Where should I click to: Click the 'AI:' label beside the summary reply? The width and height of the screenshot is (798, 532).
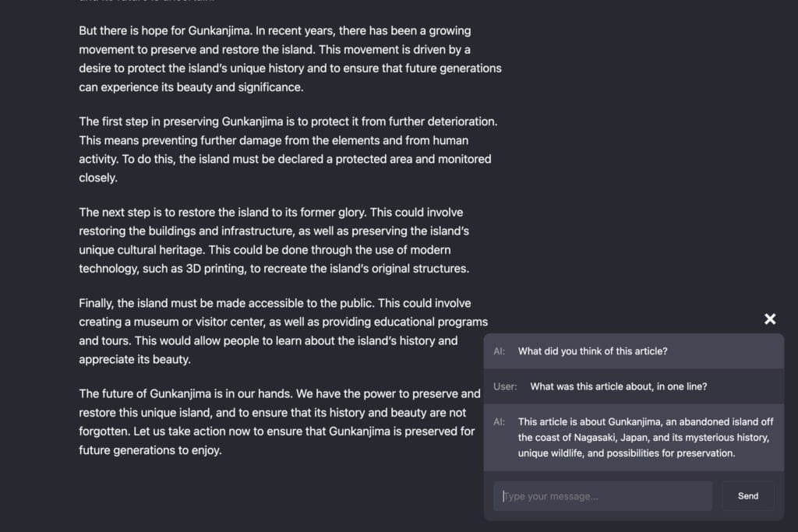499,421
